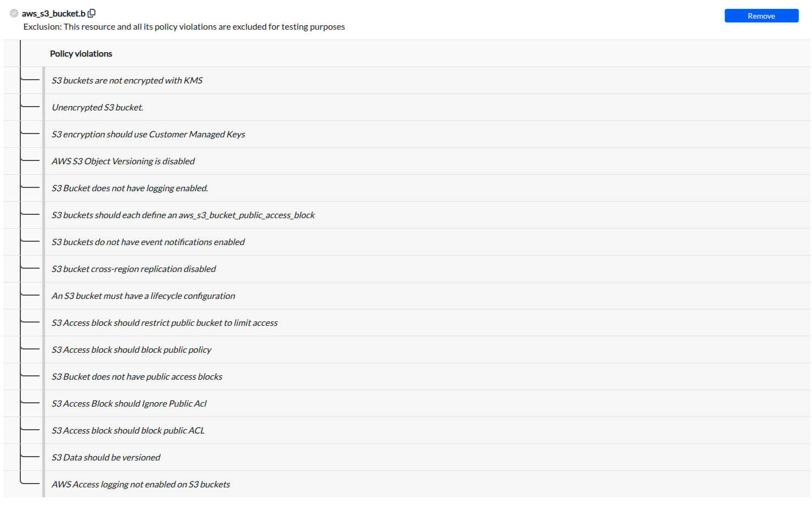Select the 'Unencrypted S3 bucket.' violation

pos(97,108)
